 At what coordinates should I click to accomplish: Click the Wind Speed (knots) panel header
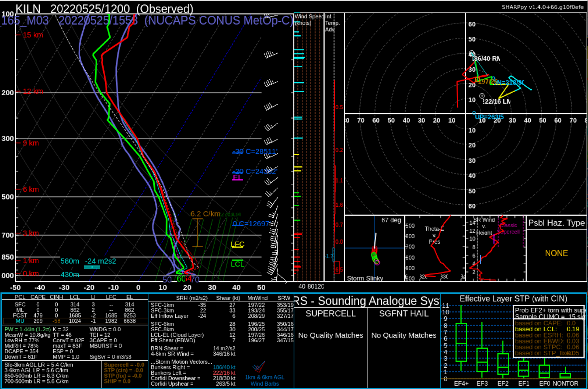pyautogui.click(x=308, y=19)
